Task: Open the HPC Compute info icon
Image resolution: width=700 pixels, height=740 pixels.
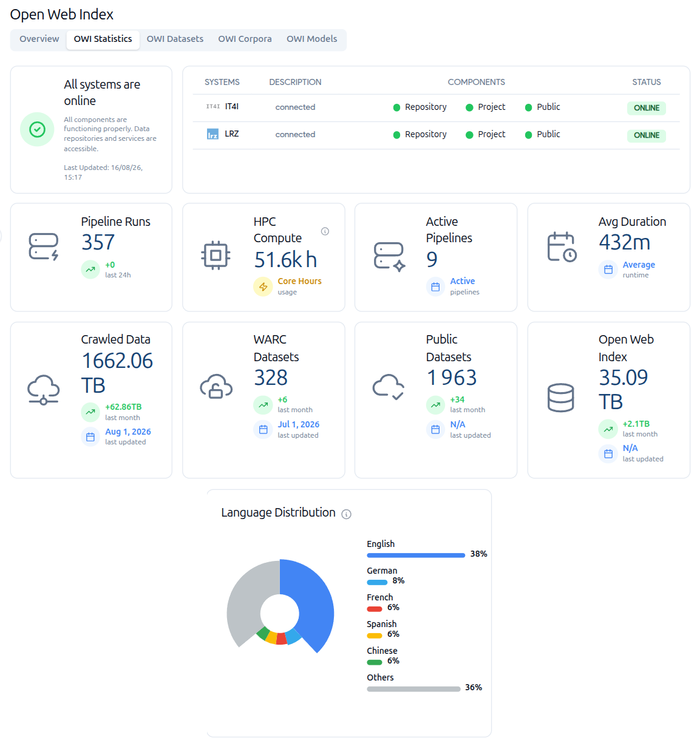Action: tap(325, 231)
